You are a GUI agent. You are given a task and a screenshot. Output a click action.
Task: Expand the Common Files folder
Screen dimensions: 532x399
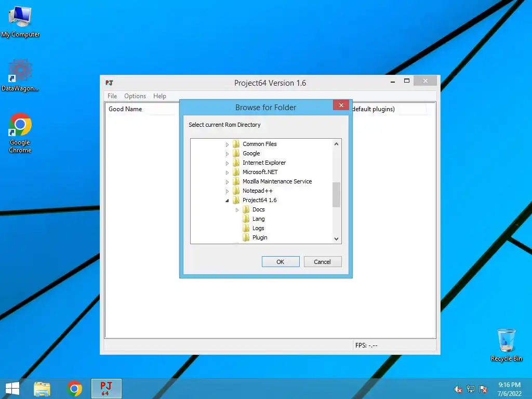coord(227,144)
